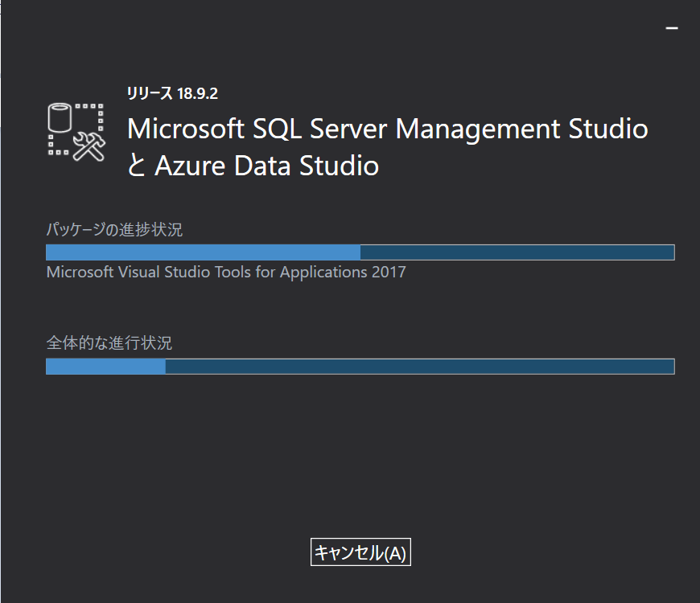This screenshot has width=700, height=603.
Task: Click the 全体的な進行状況 label
Action: [109, 343]
